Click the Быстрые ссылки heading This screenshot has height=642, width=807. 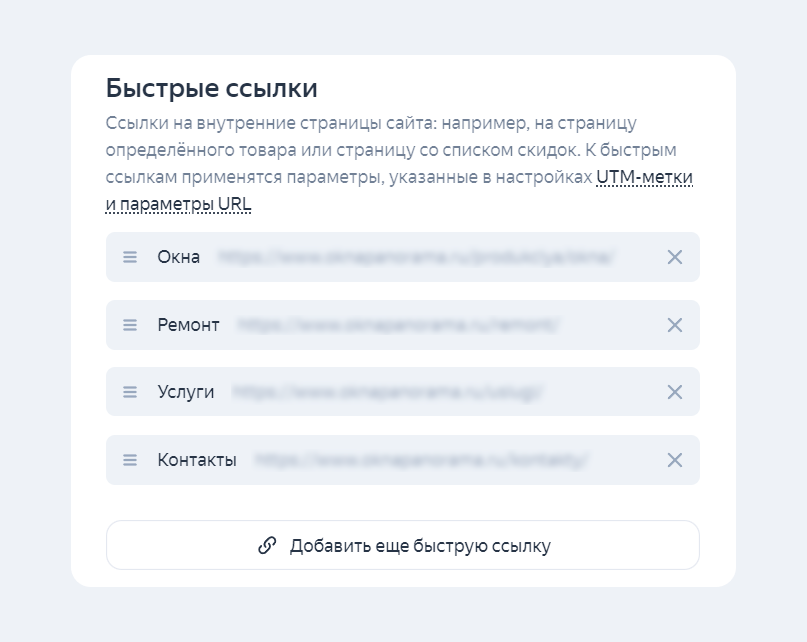(x=212, y=88)
